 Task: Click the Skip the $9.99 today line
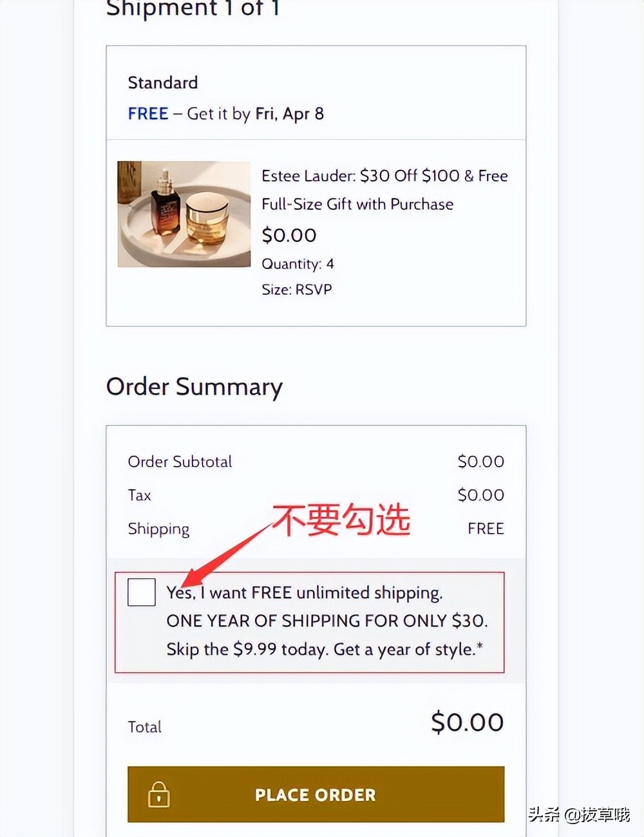(325, 649)
